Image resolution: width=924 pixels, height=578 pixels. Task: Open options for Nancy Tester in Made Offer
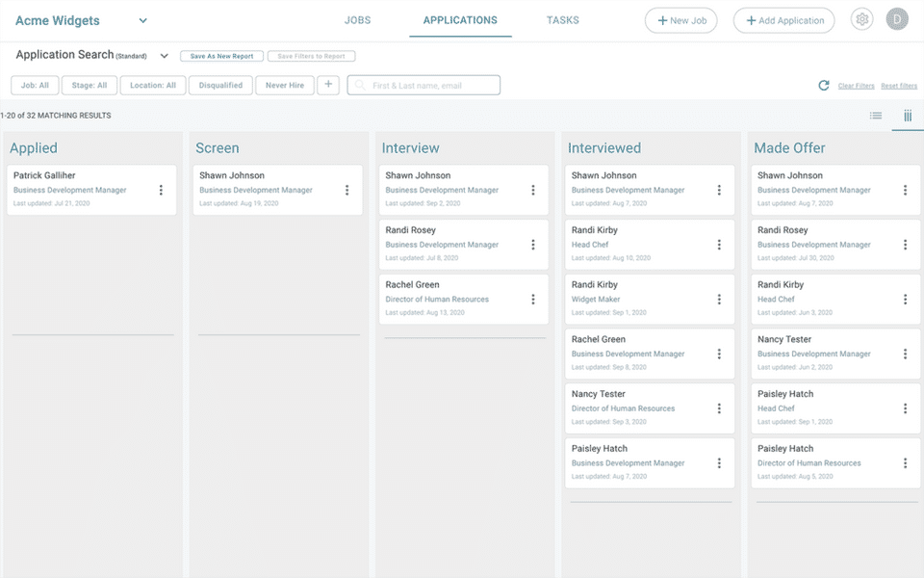pyautogui.click(x=905, y=354)
